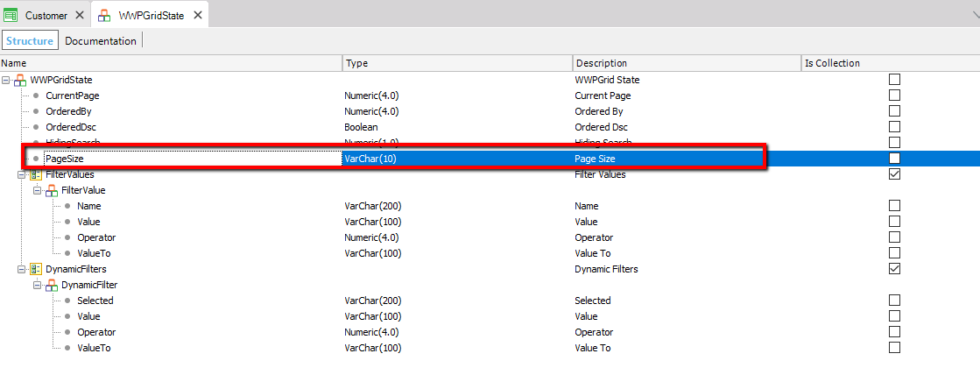This screenshot has width=980, height=382.
Task: Click the WWPGridState root node icon
Action: pos(20,80)
